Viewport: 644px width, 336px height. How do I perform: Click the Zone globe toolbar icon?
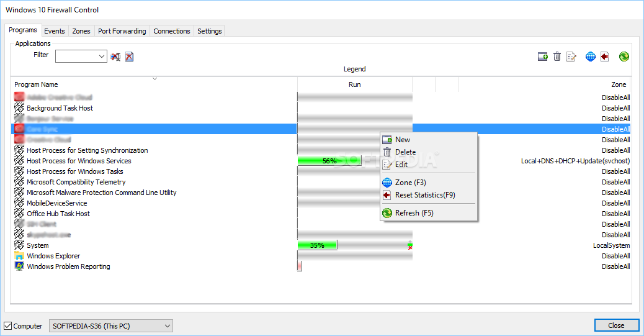[x=591, y=57]
